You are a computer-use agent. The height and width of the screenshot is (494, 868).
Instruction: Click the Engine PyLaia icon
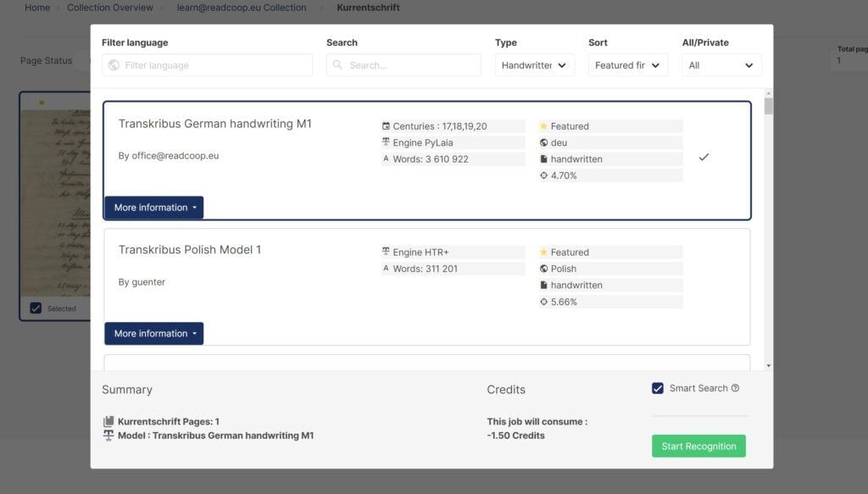tap(387, 142)
